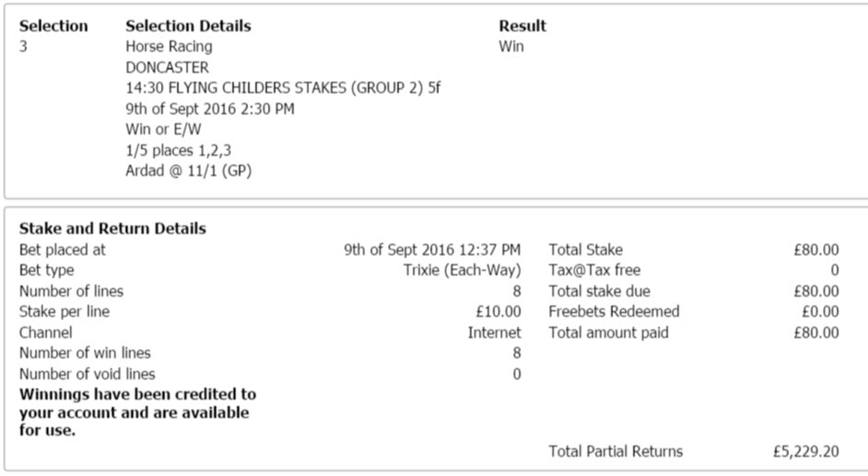This screenshot has height=476, width=868.
Task: Click the Number of void lines label
Action: 87,375
